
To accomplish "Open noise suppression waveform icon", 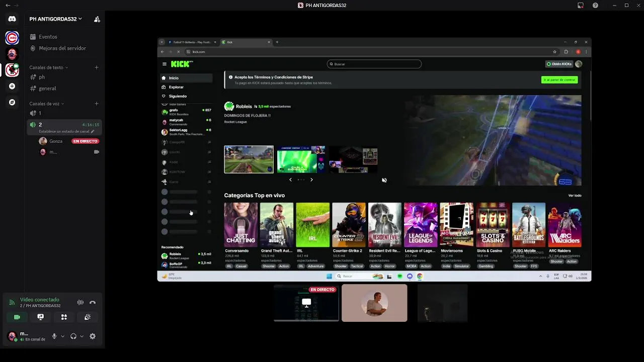I will coord(80,302).
